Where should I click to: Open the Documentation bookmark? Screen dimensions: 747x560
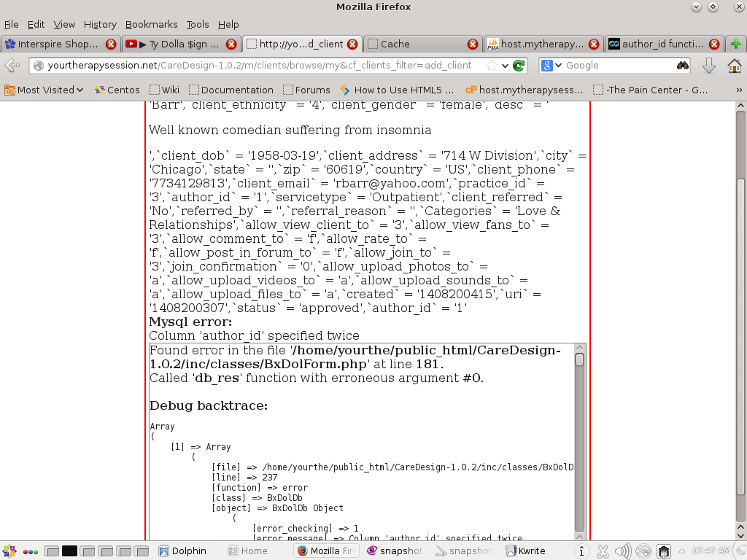tap(231, 90)
